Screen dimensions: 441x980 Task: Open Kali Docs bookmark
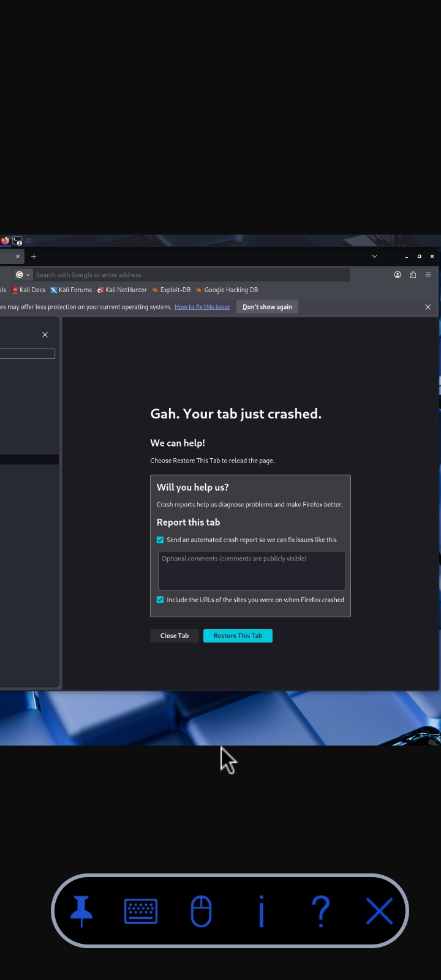pyautogui.click(x=29, y=290)
